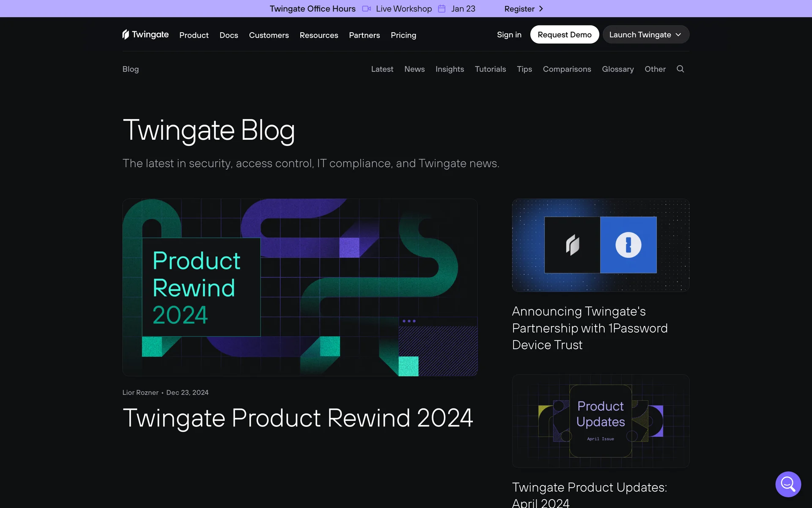Open the Resources navigation menu
The width and height of the screenshot is (812, 508).
click(318, 35)
